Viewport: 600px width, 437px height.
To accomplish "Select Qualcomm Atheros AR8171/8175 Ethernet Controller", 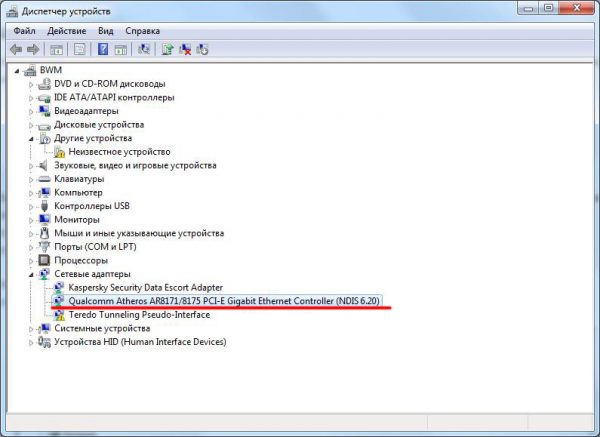I will [224, 301].
